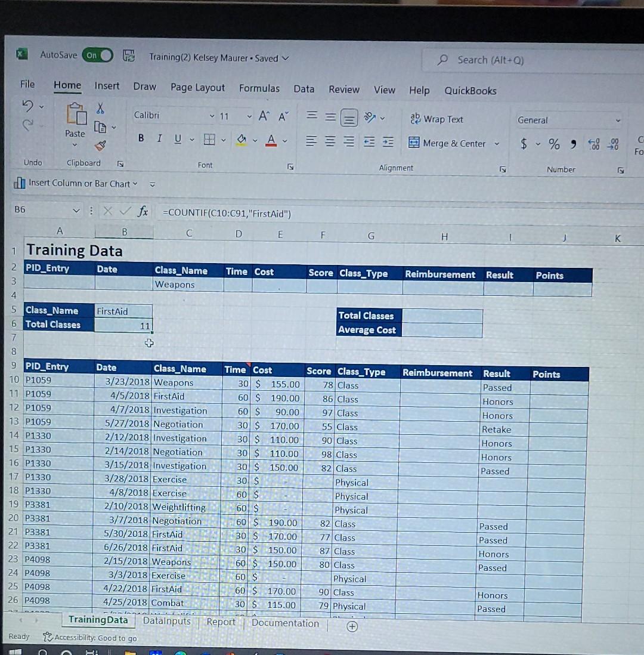644x655 pixels.
Task: Open the Calibri font name dropdown
Action: click(x=212, y=116)
